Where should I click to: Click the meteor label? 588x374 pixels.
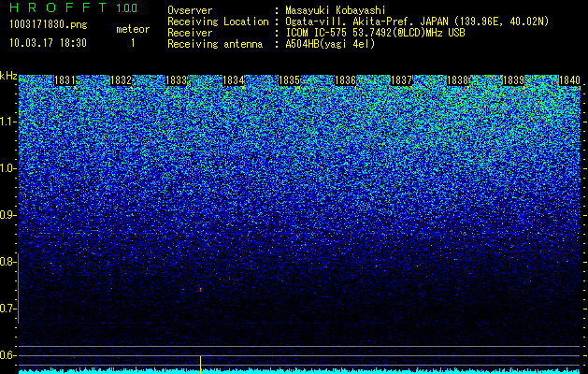tap(133, 29)
